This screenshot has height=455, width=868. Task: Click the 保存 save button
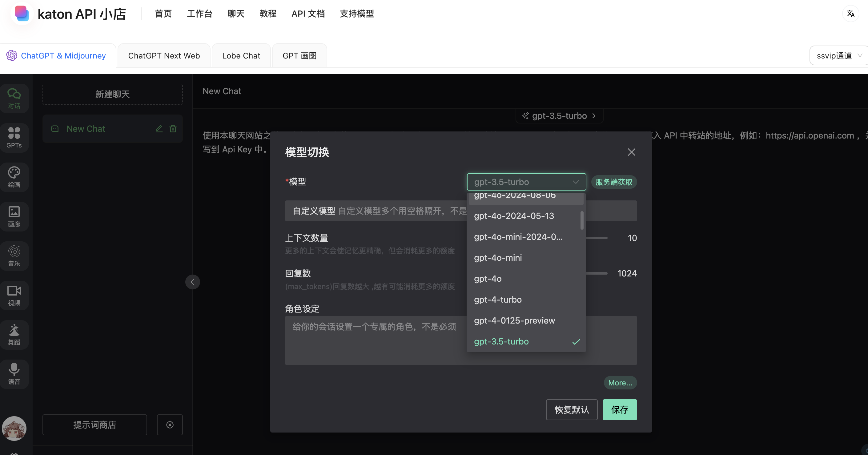tap(620, 409)
